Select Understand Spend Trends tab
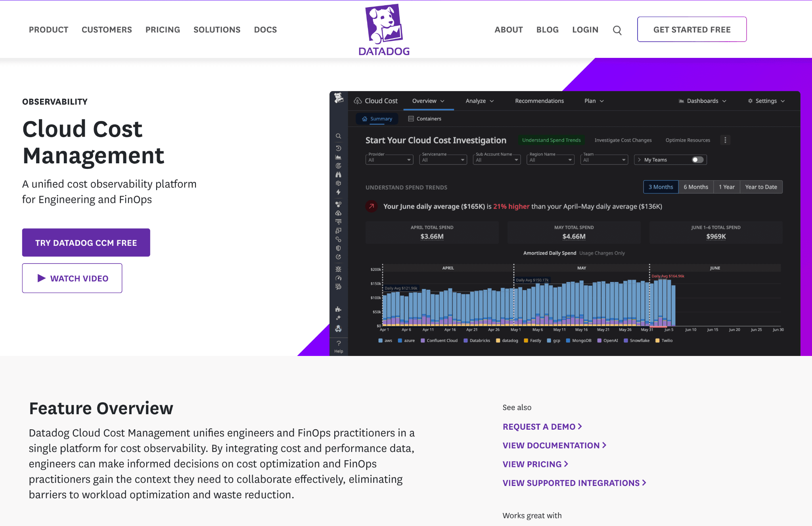The image size is (812, 526). click(551, 140)
